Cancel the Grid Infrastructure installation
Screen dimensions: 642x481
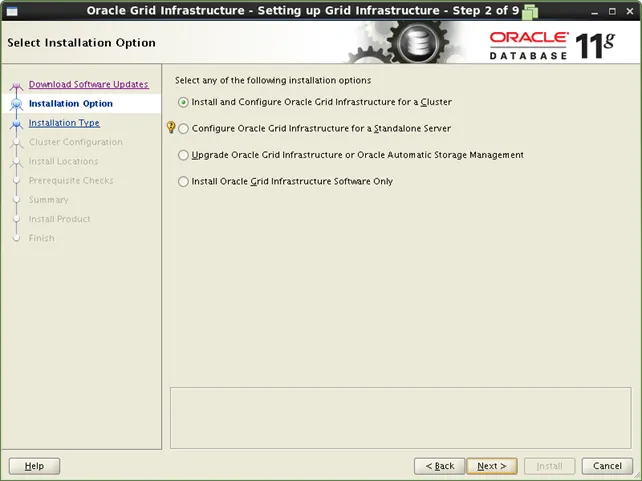(607, 466)
